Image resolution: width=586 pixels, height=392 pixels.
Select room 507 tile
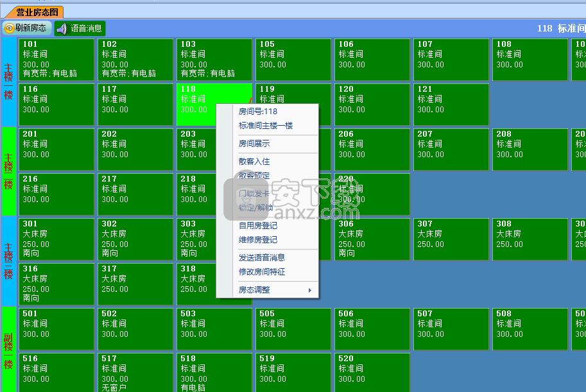pos(451,329)
